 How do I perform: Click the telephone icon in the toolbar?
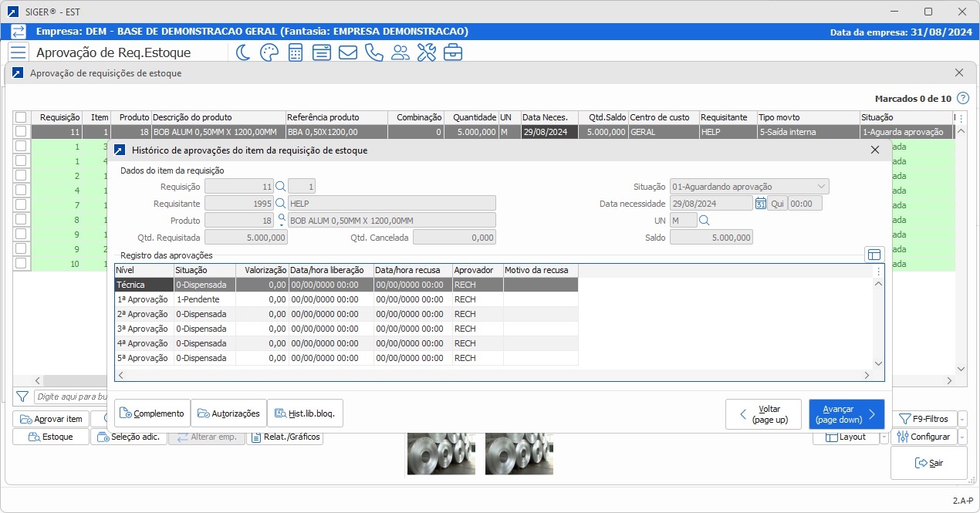[x=373, y=52]
